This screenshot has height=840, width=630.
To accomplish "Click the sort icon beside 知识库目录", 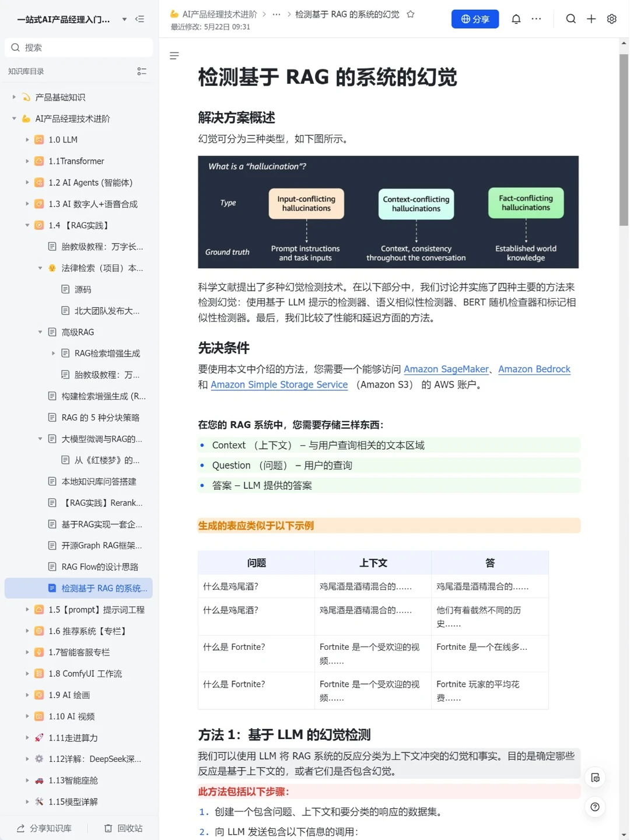I will tap(142, 71).
